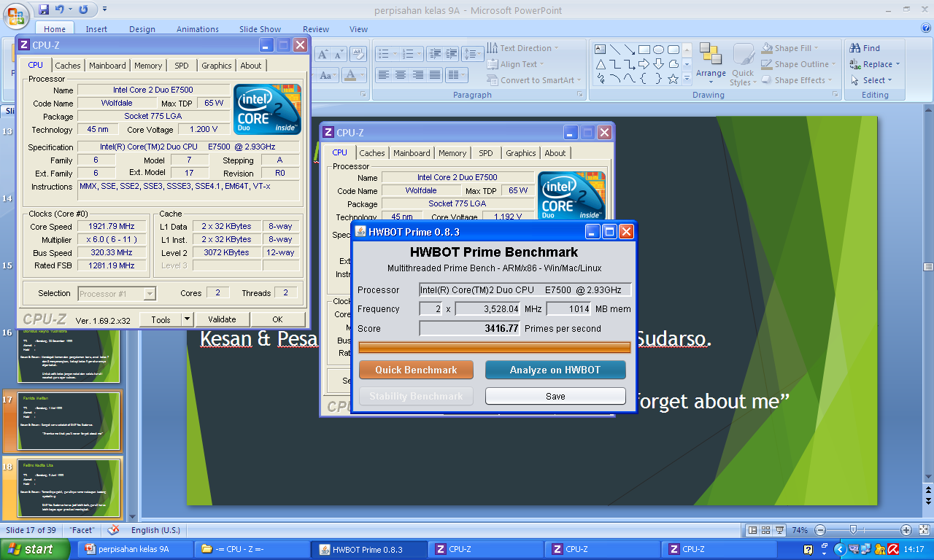
Task: Switch to Slide Sorter view
Action: tap(765, 530)
